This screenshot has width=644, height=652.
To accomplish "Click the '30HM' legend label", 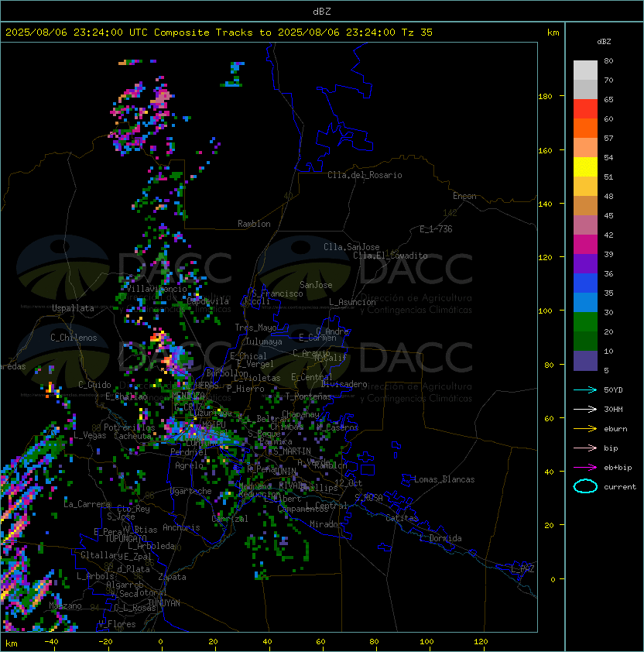I will [x=613, y=409].
